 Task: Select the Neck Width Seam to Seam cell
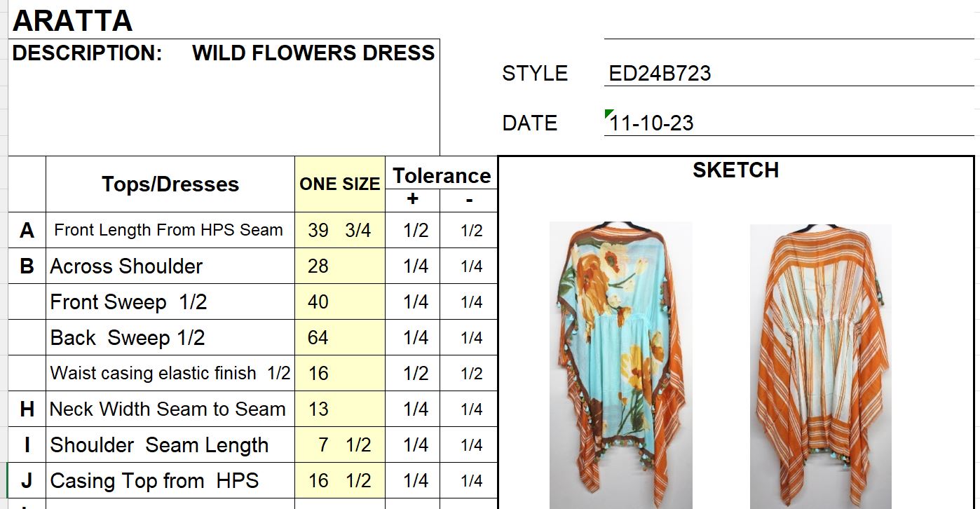point(168,409)
